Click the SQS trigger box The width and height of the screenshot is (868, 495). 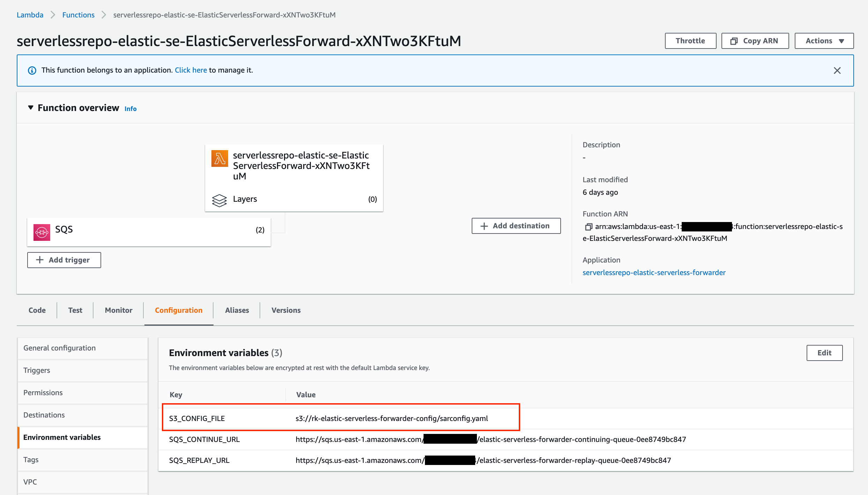(149, 232)
